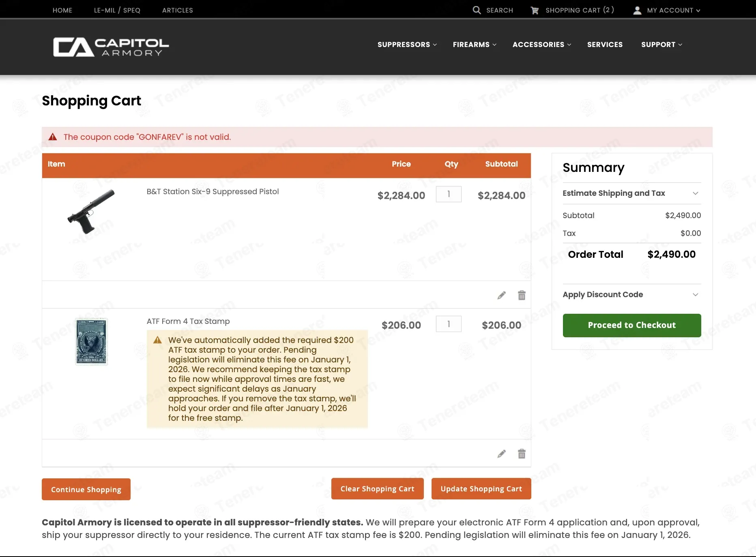The width and height of the screenshot is (756, 557).
Task: Expand the Apply Discount Code section
Action: (631, 295)
